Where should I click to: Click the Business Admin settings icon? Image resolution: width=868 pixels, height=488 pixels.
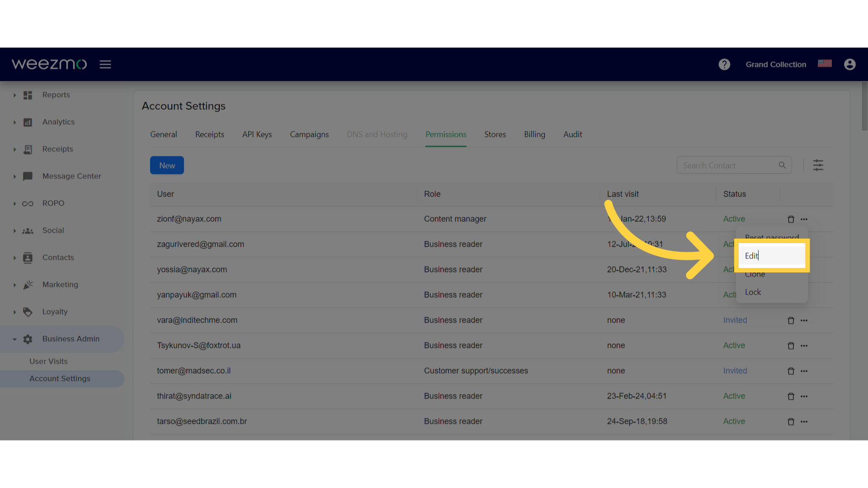coord(27,338)
